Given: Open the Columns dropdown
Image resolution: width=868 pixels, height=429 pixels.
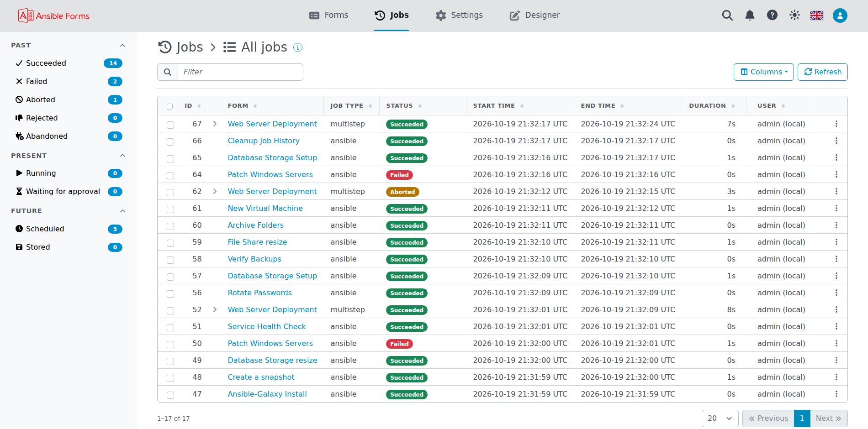Looking at the screenshot, I should pyautogui.click(x=763, y=72).
